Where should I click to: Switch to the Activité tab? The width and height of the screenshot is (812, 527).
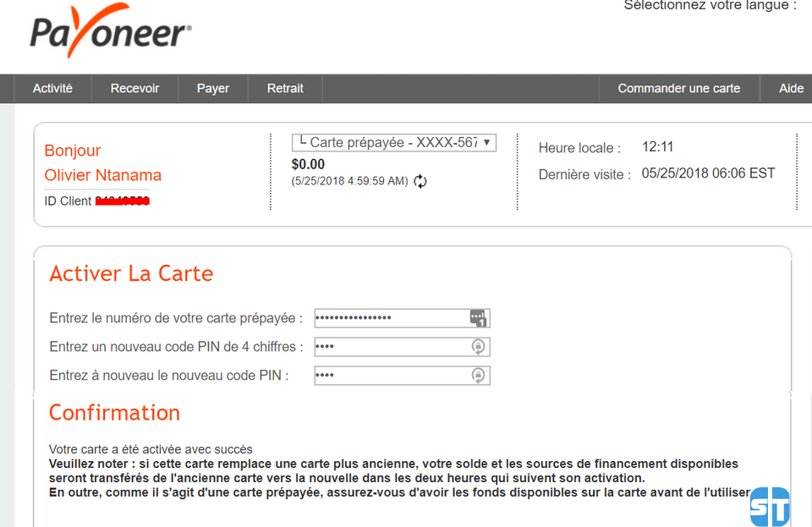(x=52, y=88)
